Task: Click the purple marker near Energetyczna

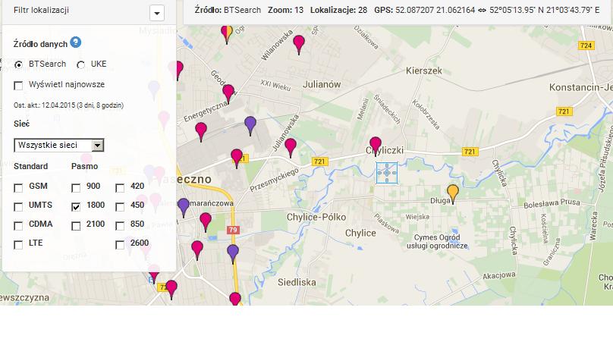Action: click(250, 124)
